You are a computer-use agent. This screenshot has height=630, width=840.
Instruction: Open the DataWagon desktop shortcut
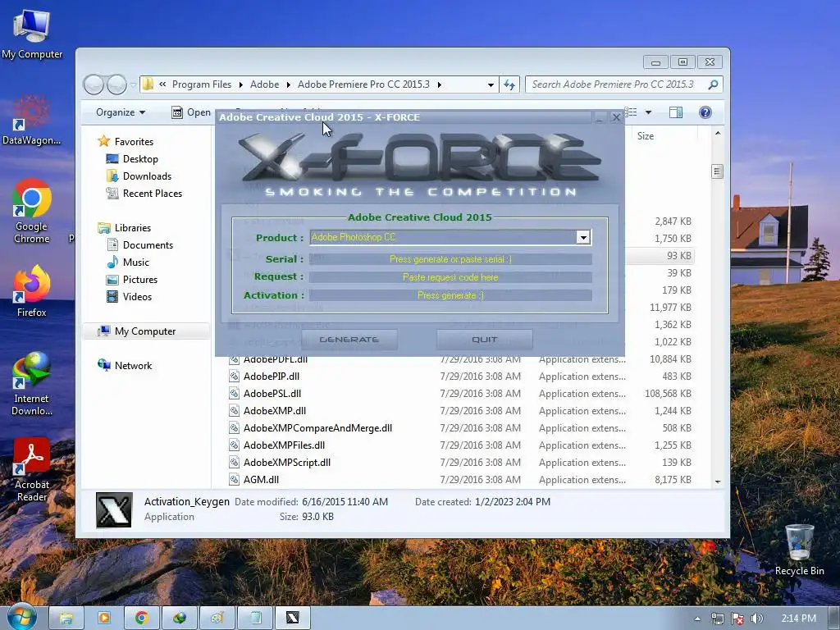pyautogui.click(x=31, y=120)
